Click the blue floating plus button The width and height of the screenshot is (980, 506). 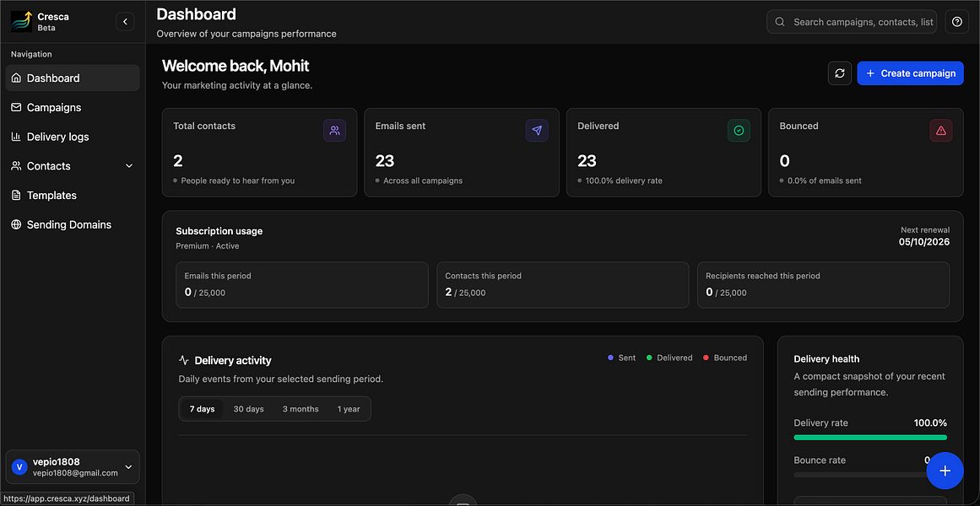(945, 471)
